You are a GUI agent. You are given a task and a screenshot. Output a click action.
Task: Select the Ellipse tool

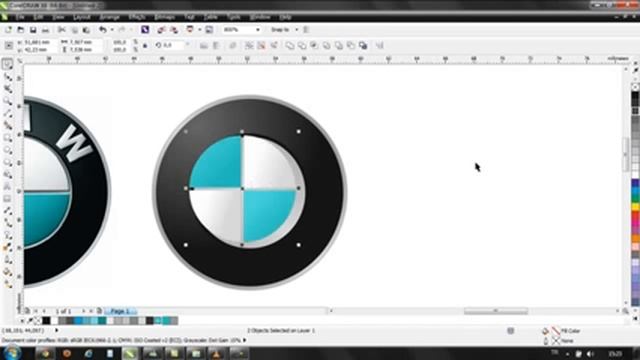coord(7,150)
